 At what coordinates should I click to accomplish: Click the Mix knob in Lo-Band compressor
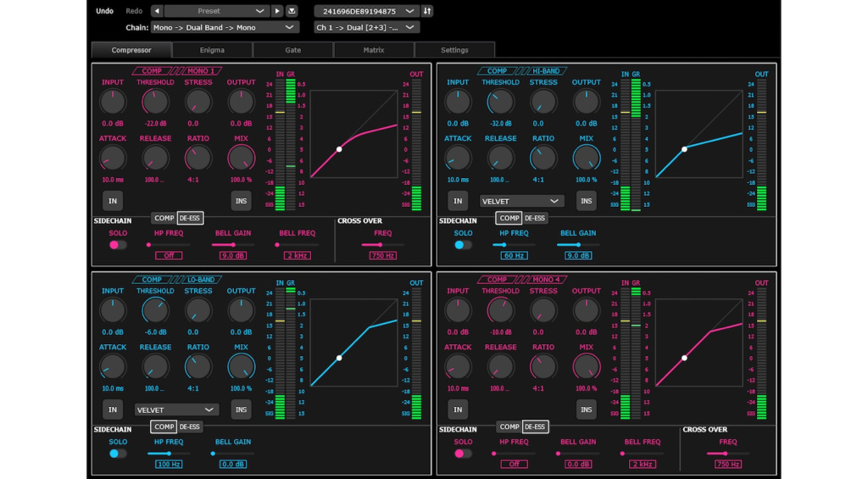(241, 366)
